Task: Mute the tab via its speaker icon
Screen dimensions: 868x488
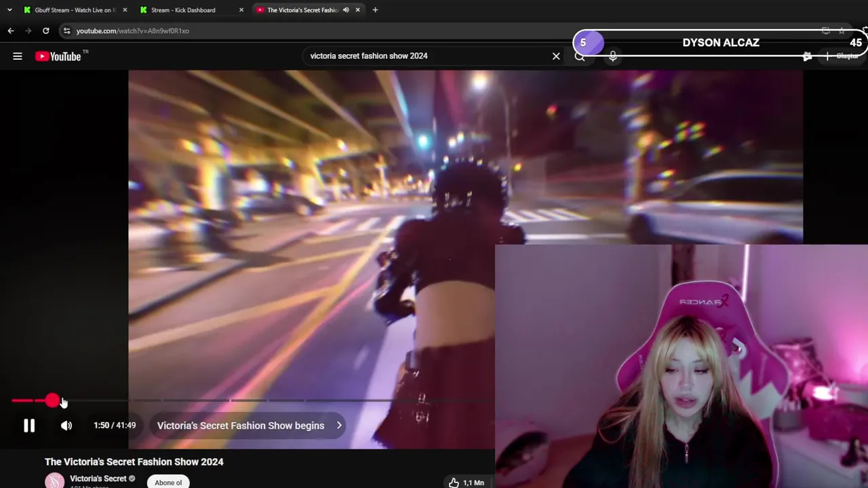Action: (346, 10)
